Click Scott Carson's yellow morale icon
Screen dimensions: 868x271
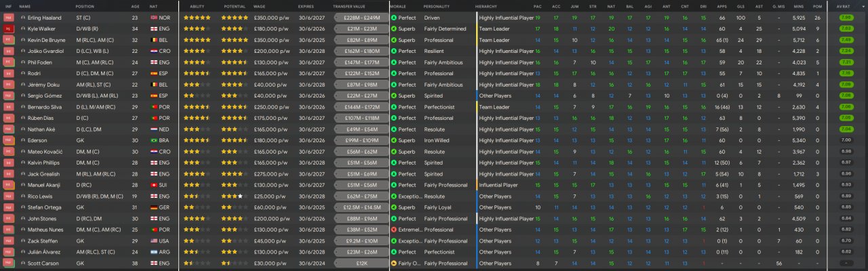tap(394, 264)
